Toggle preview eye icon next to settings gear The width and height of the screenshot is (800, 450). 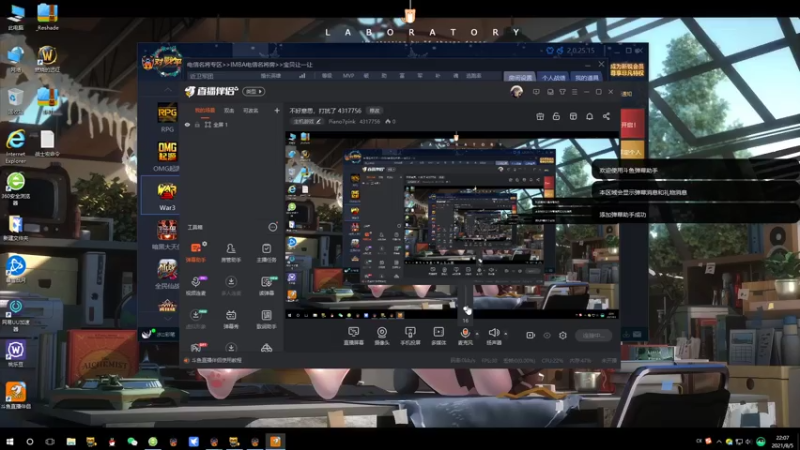point(547,335)
